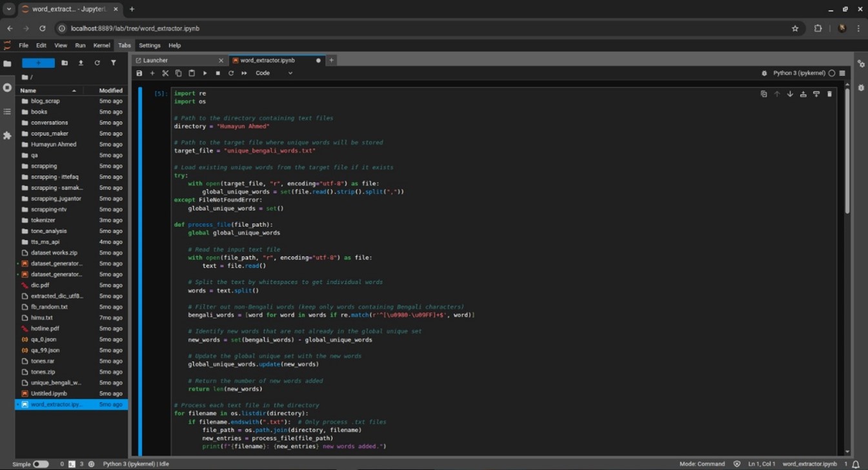Open the View menu
The height and width of the screenshot is (470, 868).
pyautogui.click(x=61, y=46)
